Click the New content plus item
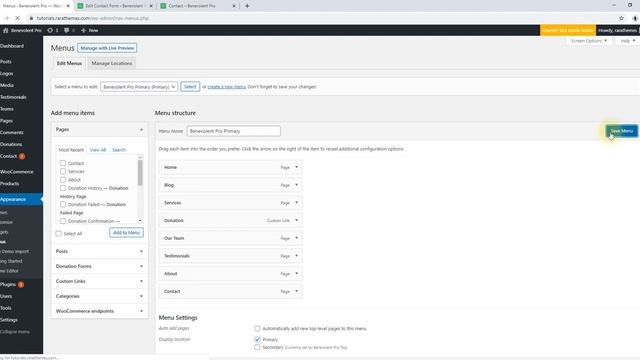Screen dimensions: 640x360 [89, 30]
